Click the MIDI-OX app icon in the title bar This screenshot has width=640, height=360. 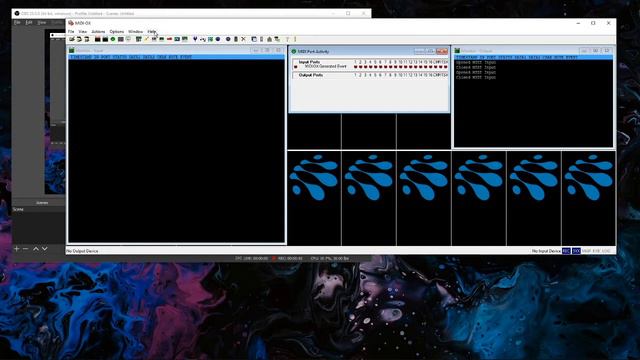pyautogui.click(x=71, y=23)
